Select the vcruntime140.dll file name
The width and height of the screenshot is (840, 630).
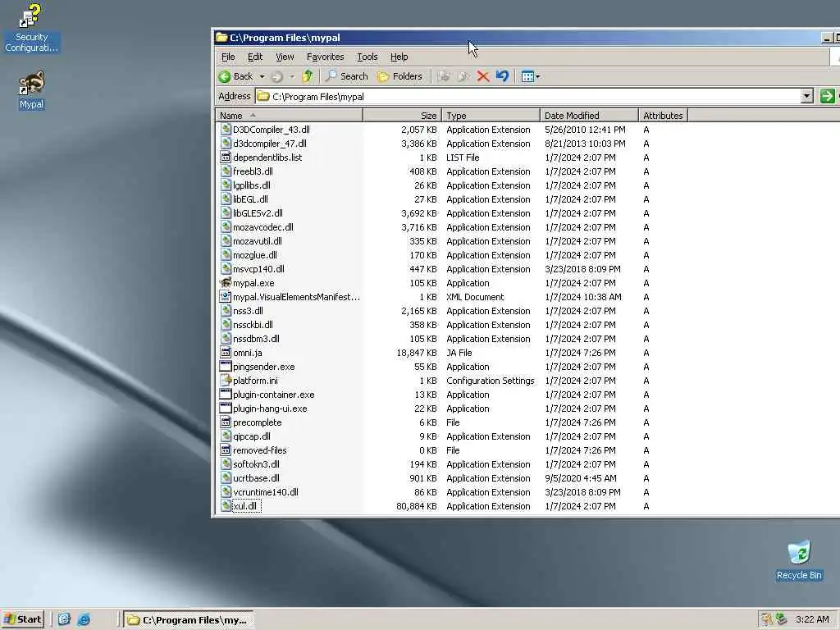coord(266,492)
